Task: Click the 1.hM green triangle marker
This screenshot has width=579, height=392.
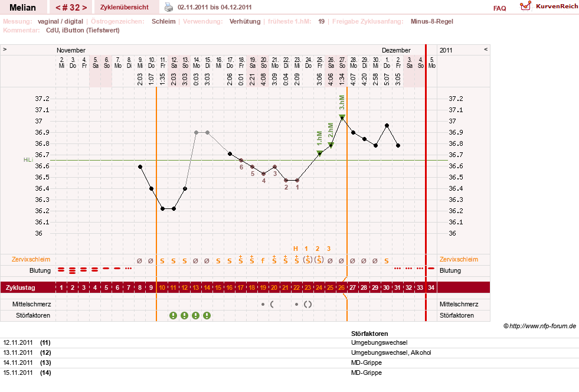Action: pyautogui.click(x=320, y=153)
